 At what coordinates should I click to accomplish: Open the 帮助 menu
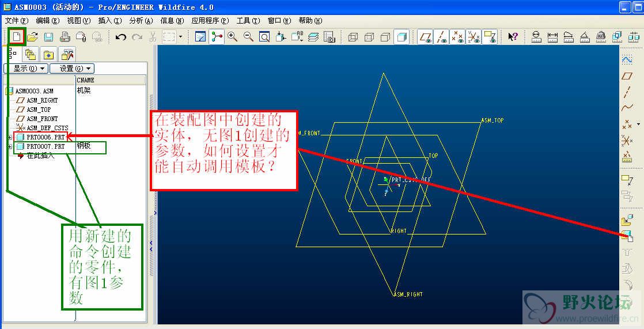pyautogui.click(x=310, y=21)
